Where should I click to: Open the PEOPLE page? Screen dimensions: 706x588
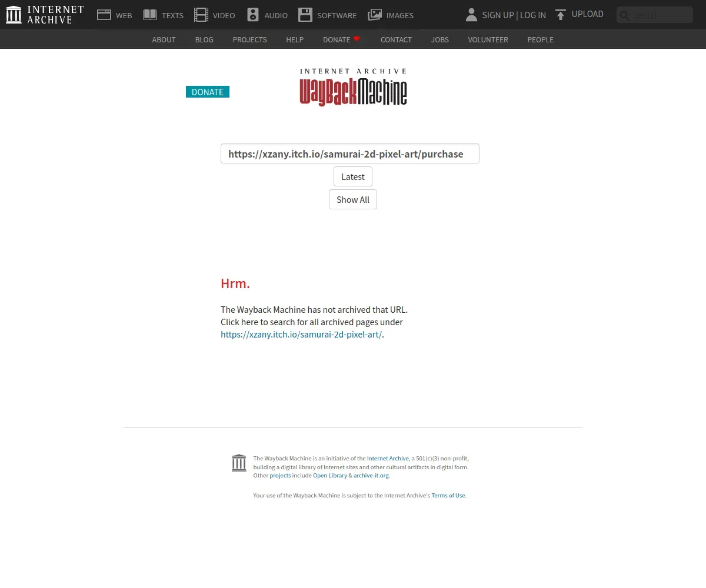tap(541, 39)
